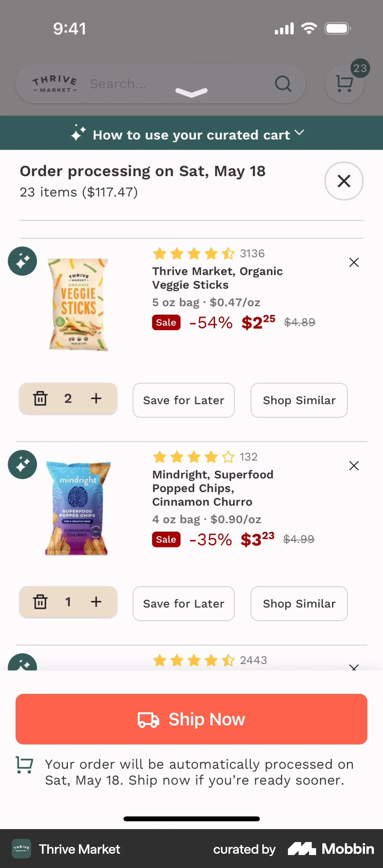383x868 pixels.
Task: Tap the sparkle badge on Popped Chips
Action: tap(22, 464)
